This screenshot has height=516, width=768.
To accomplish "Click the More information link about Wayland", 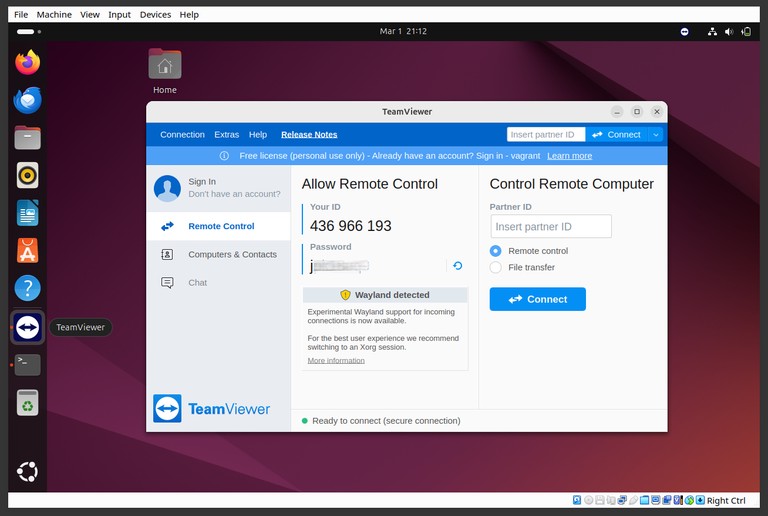I will 336,360.
